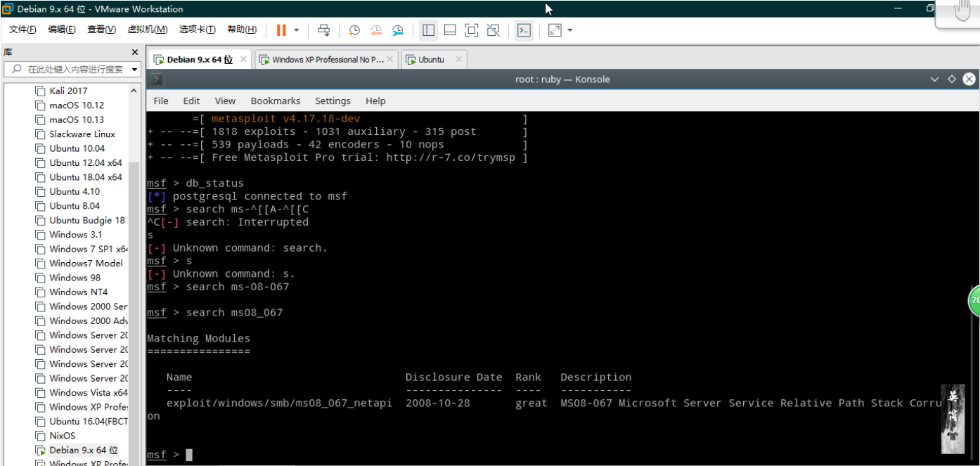980x466 pixels.
Task: Select Slackware Linux in library
Action: tap(82, 134)
